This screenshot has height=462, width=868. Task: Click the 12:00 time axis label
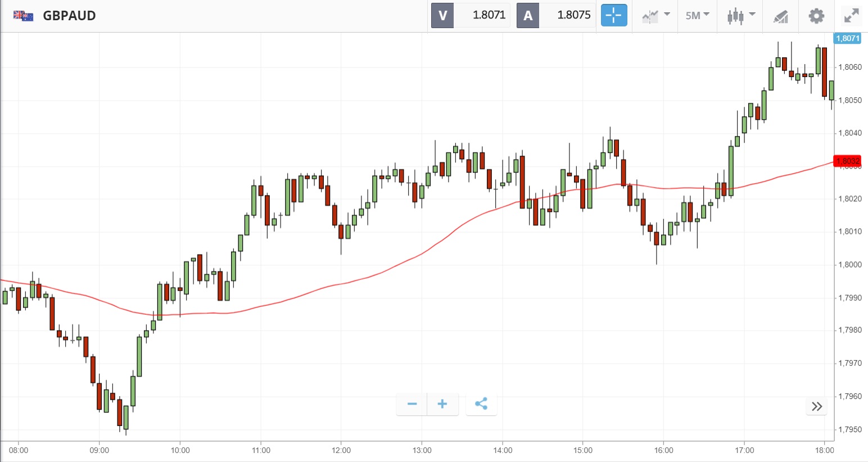341,451
